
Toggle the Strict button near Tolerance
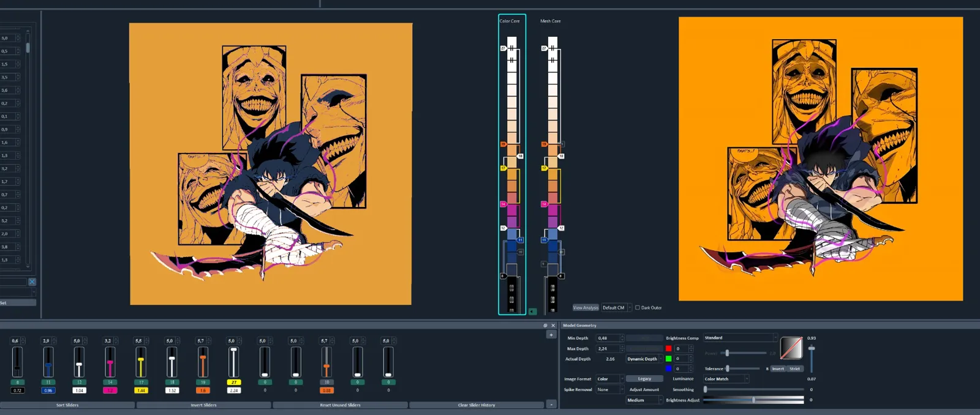(794, 368)
